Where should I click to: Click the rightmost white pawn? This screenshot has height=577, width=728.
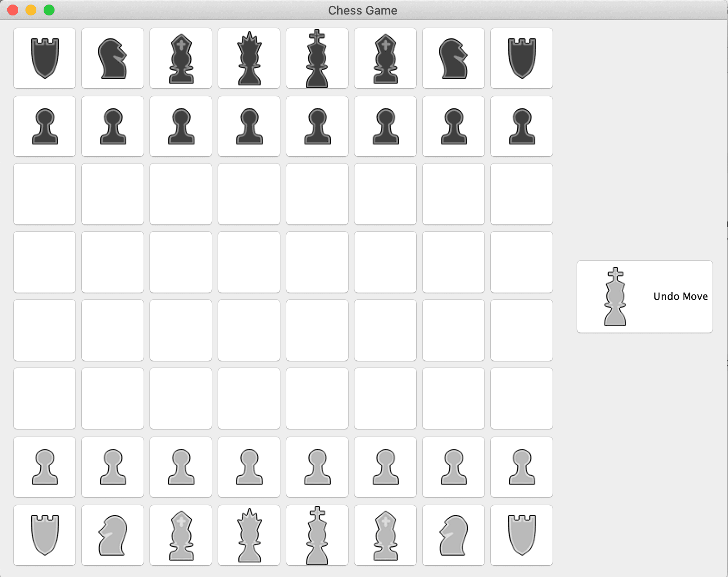(x=521, y=467)
